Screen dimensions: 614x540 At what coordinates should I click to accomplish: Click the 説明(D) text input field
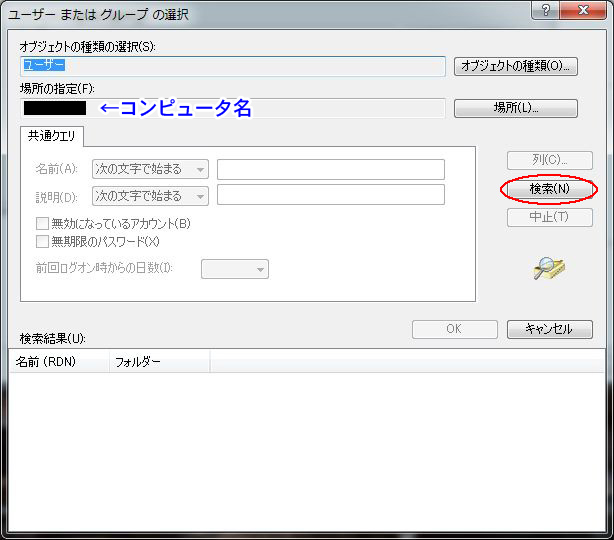coord(331,195)
